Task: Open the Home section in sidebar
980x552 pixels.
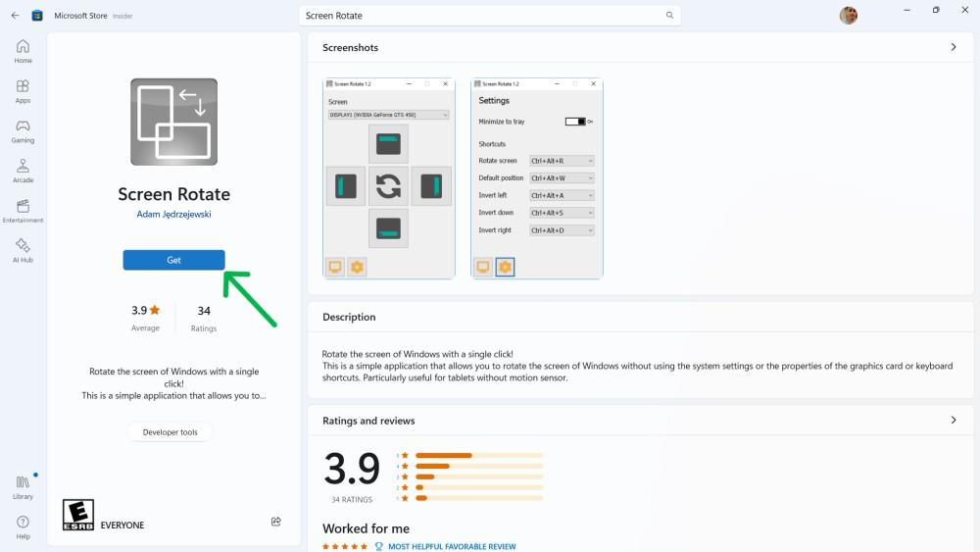Action: tap(23, 51)
